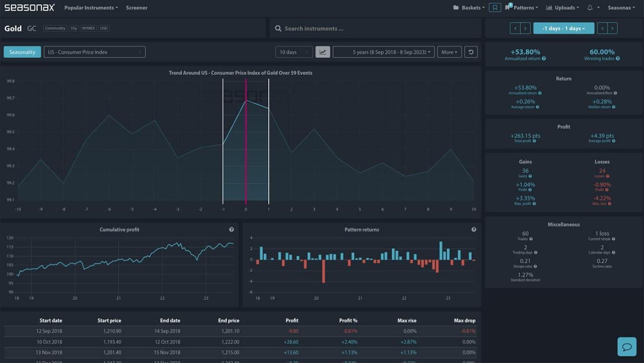Click the help icon beside Winning trades

tap(618, 59)
